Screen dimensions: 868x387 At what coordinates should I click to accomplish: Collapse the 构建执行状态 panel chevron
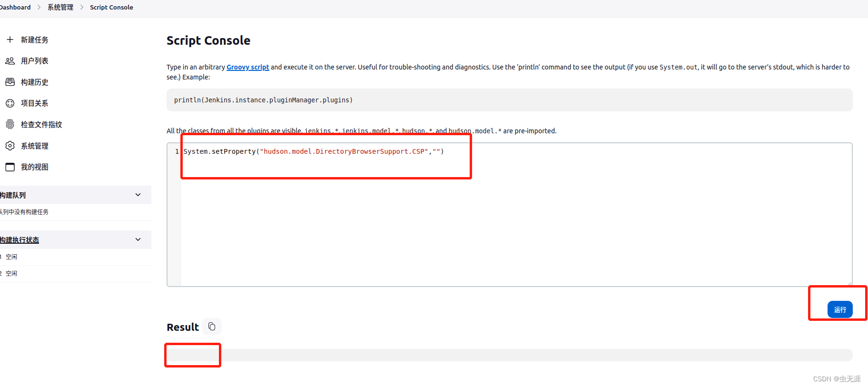[138, 239]
